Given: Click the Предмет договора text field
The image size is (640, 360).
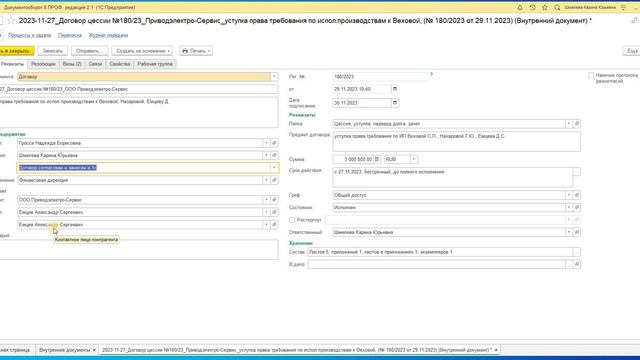Looking at the screenshot, I should (x=456, y=142).
